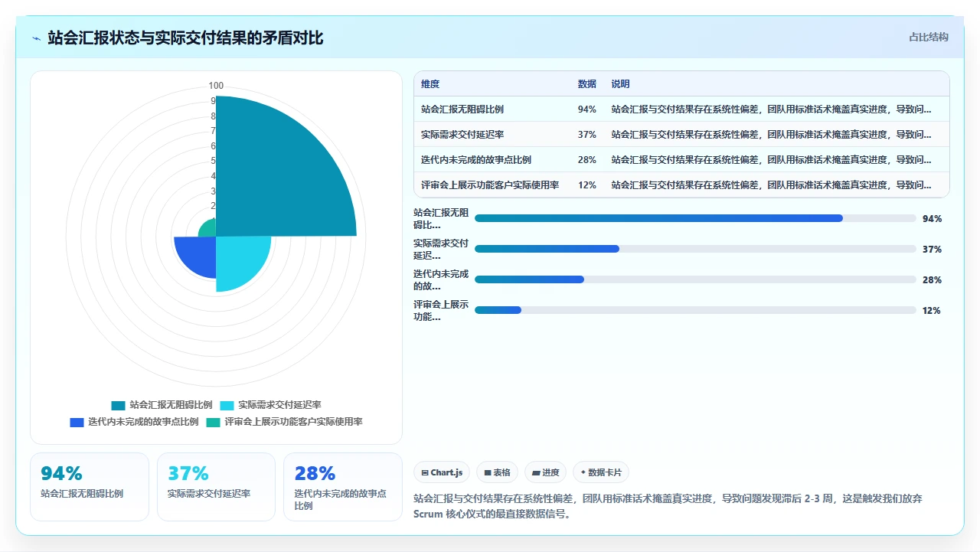
Task: Click the 37% value in the table
Action: [x=587, y=135]
